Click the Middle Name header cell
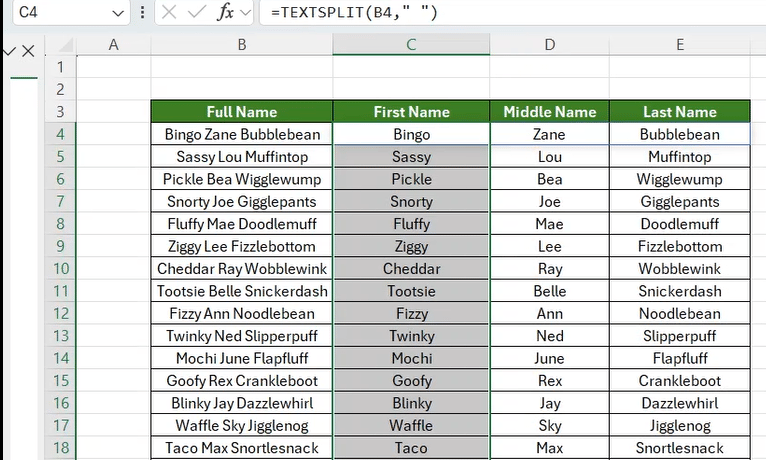 pos(550,112)
